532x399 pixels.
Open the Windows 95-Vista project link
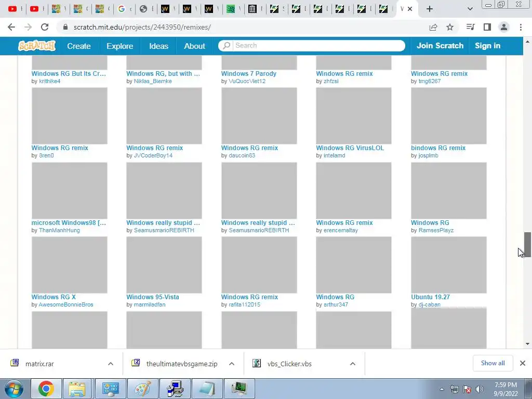152,297
